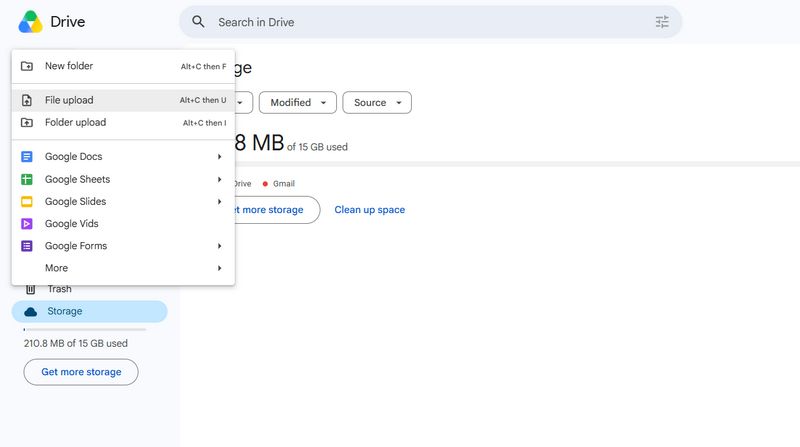Viewport: 800px width, 447px height.
Task: Open the Source filter dropdown
Action: click(x=377, y=103)
